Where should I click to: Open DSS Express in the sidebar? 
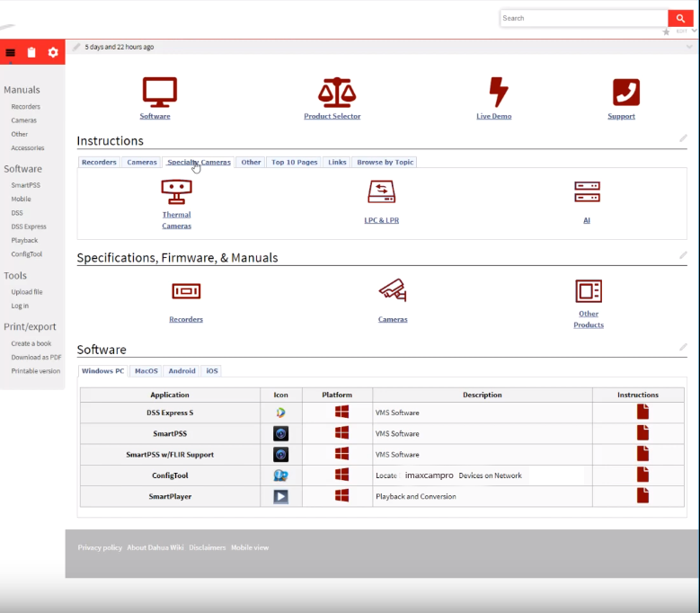point(29,227)
